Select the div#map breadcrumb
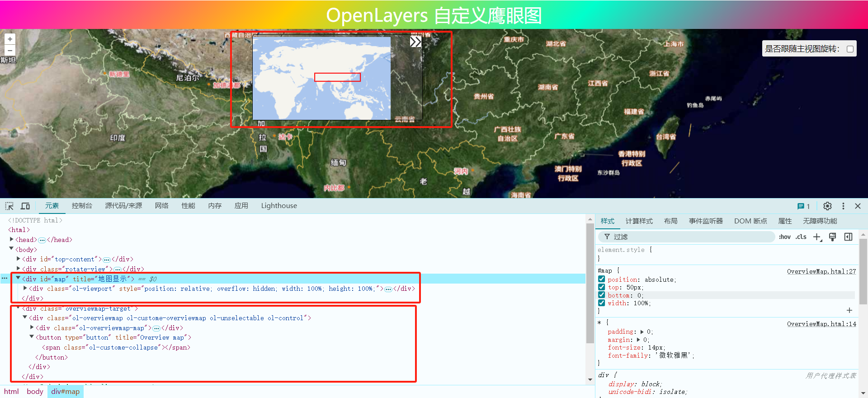Image resolution: width=868 pixels, height=398 pixels. 65,392
